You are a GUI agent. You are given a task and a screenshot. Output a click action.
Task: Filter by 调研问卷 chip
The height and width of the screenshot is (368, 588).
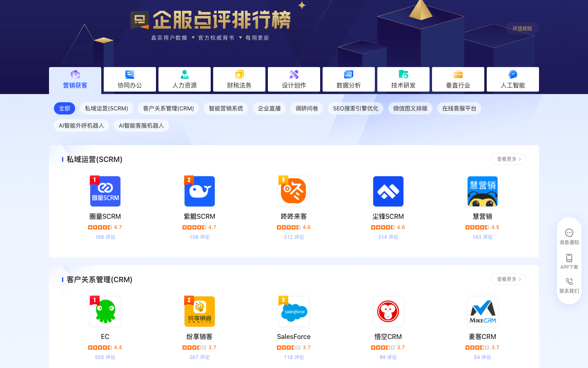click(307, 108)
